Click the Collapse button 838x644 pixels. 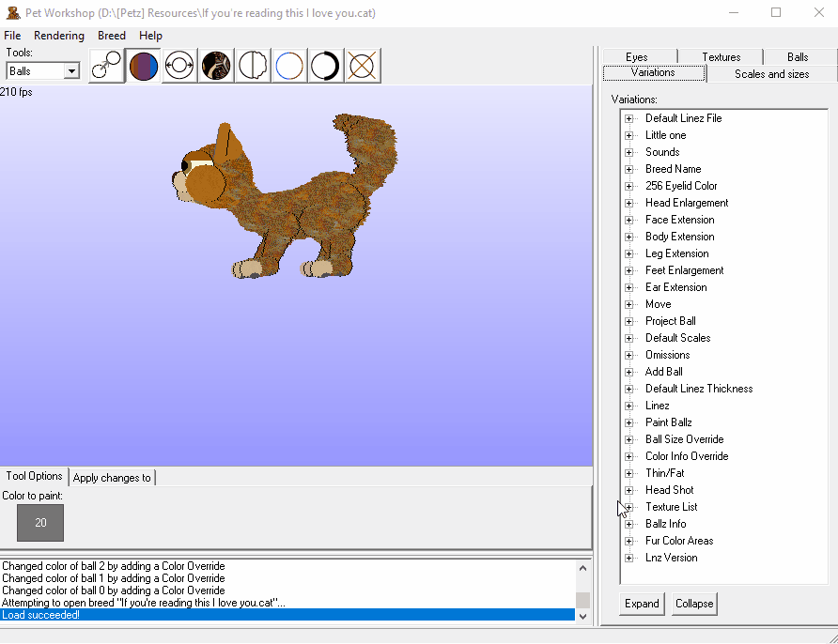click(x=693, y=604)
